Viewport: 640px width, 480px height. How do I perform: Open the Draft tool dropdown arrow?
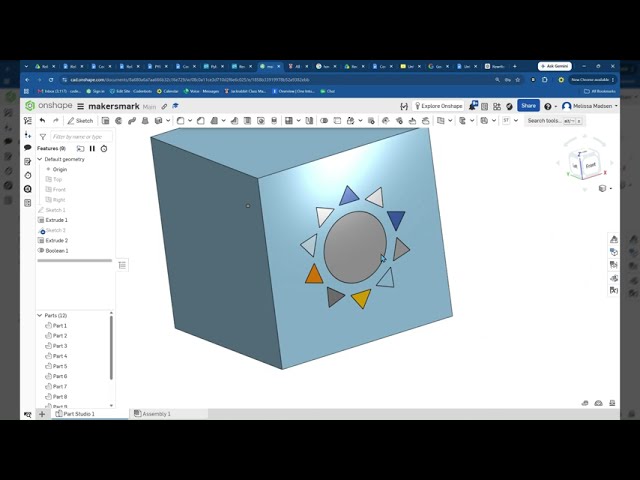coord(223,120)
